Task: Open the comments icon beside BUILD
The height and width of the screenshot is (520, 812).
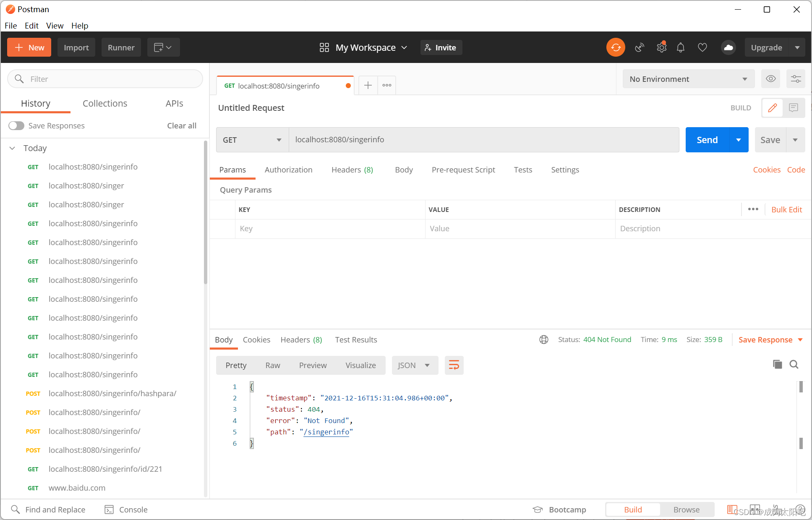Action: click(793, 108)
